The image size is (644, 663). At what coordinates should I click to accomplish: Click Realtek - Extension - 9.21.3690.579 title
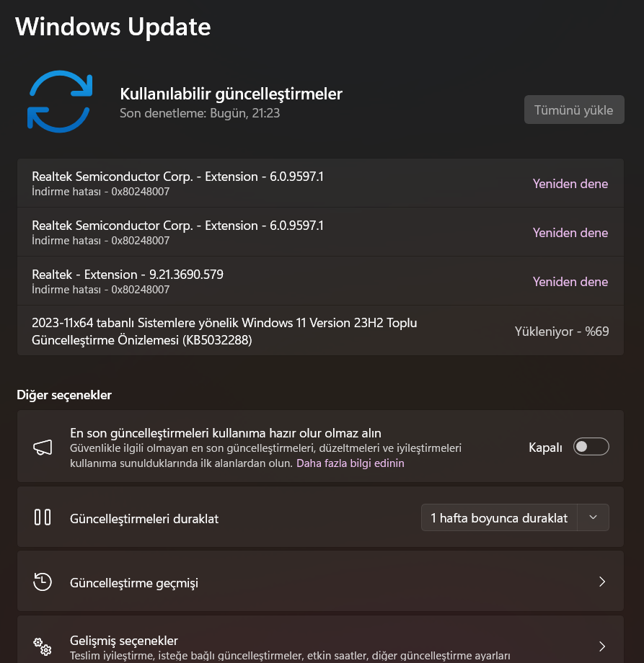[x=128, y=275]
